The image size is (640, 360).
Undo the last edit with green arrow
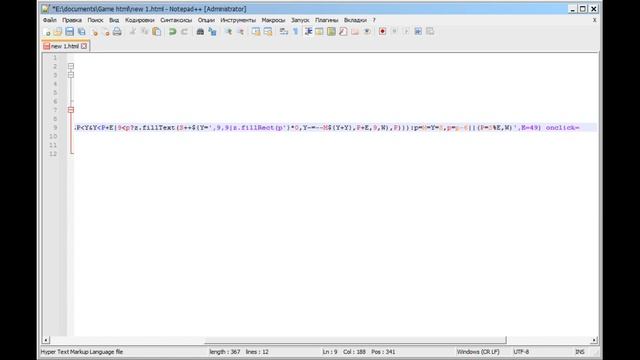pos(172,31)
